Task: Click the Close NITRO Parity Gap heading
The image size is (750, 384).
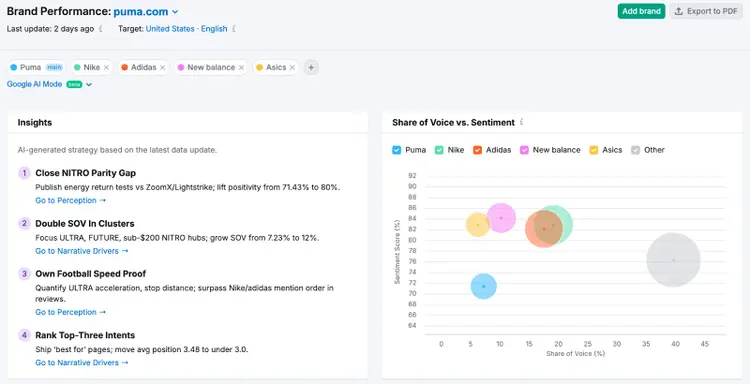Action: 86,173
